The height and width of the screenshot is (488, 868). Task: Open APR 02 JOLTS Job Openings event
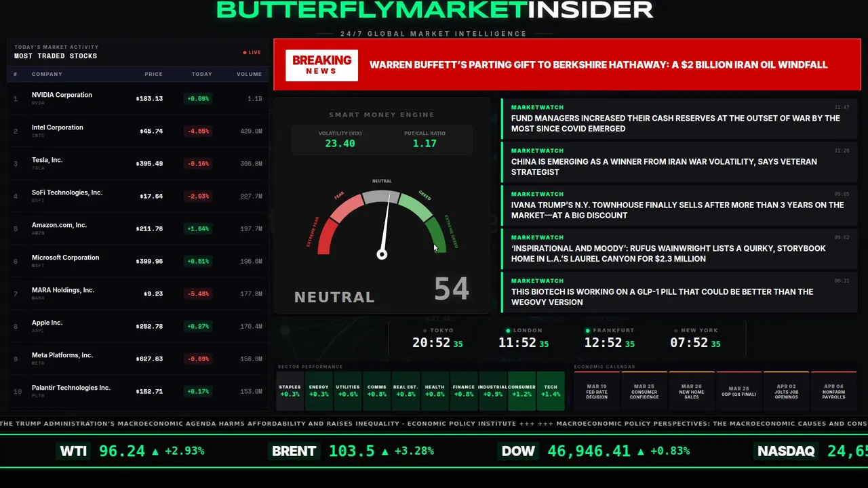(787, 391)
